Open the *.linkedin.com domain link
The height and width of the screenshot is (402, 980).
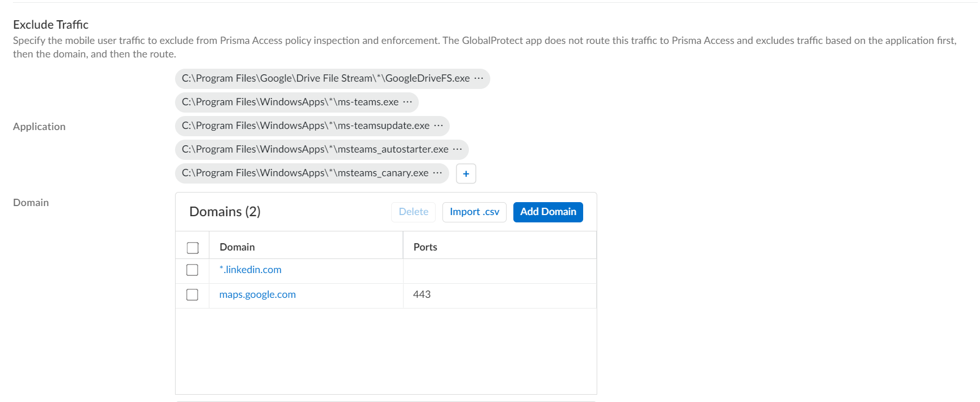250,270
